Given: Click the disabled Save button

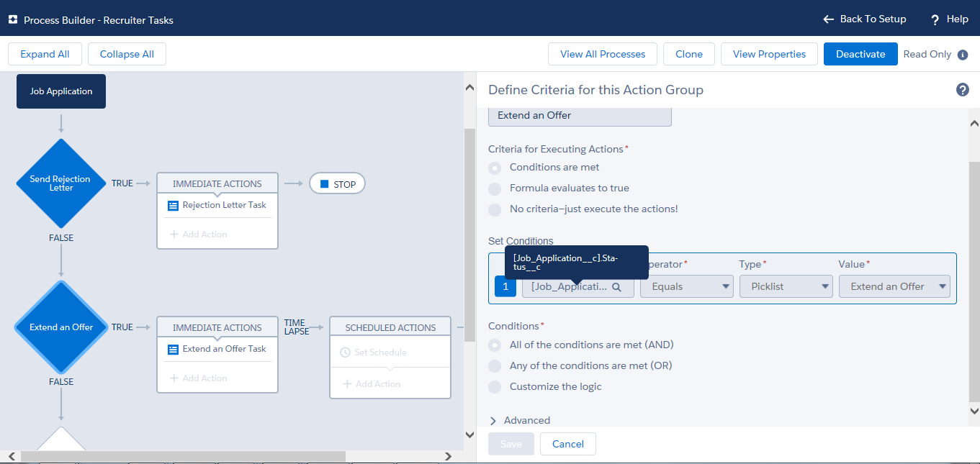Looking at the screenshot, I should click(x=511, y=444).
